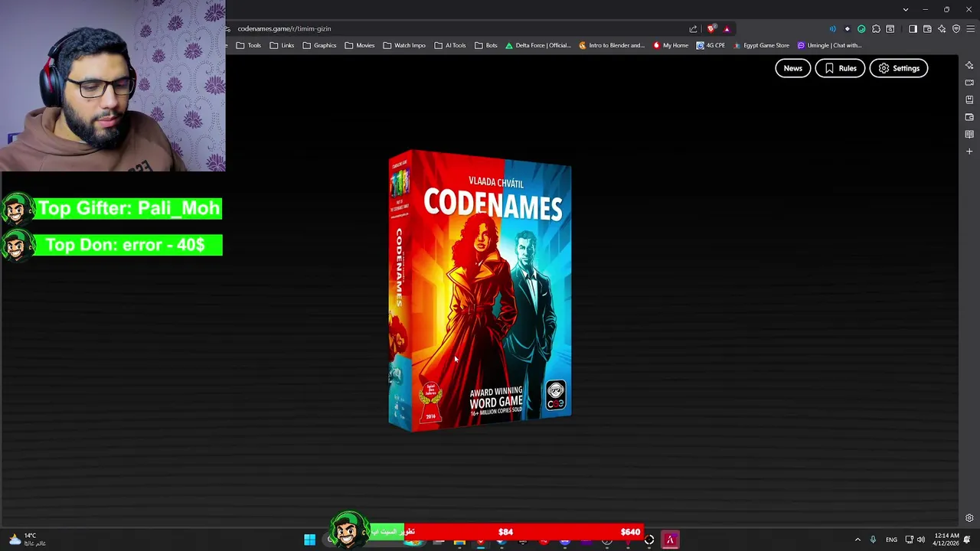This screenshot has height=551, width=980.
Task: Click the tab search icon in toolbar
Action: pos(890,29)
